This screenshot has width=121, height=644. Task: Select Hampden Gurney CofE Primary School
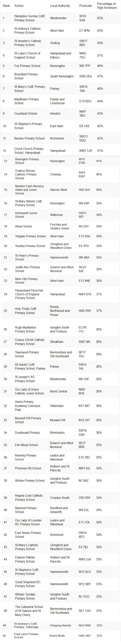click(x=30, y=18)
